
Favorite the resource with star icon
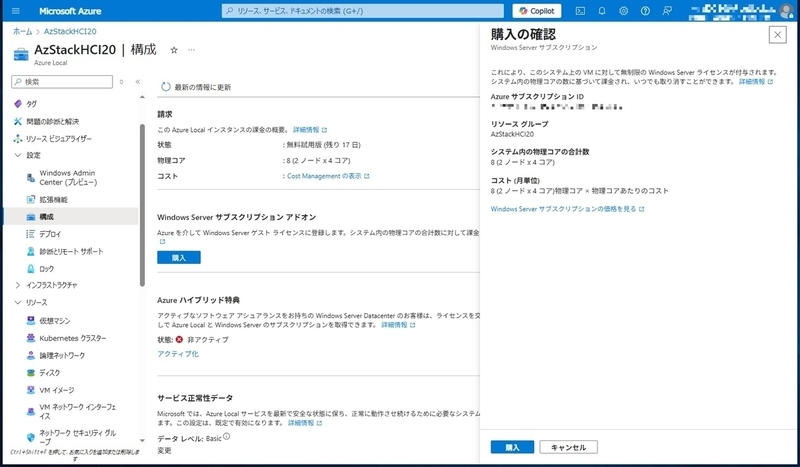174,50
